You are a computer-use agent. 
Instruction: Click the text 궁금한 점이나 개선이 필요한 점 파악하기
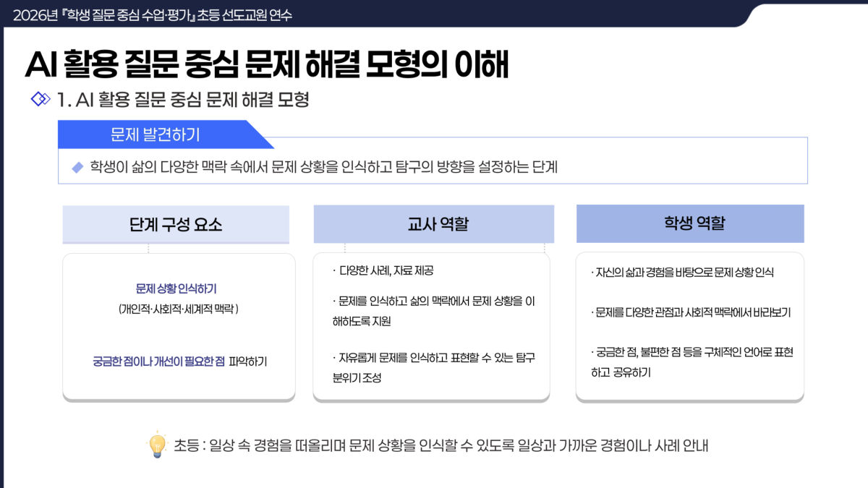[179, 361]
